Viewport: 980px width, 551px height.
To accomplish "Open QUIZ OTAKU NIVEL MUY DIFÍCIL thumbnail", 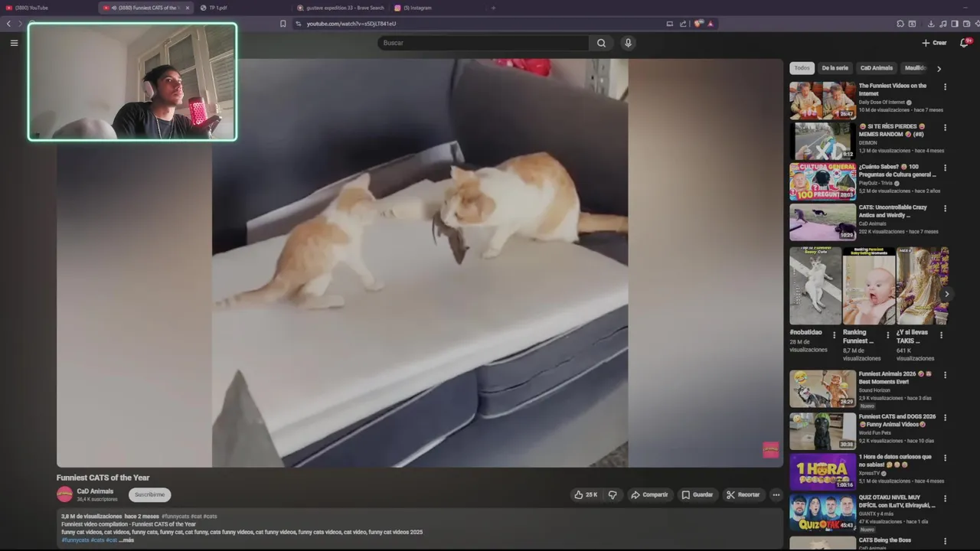I will coord(822,513).
